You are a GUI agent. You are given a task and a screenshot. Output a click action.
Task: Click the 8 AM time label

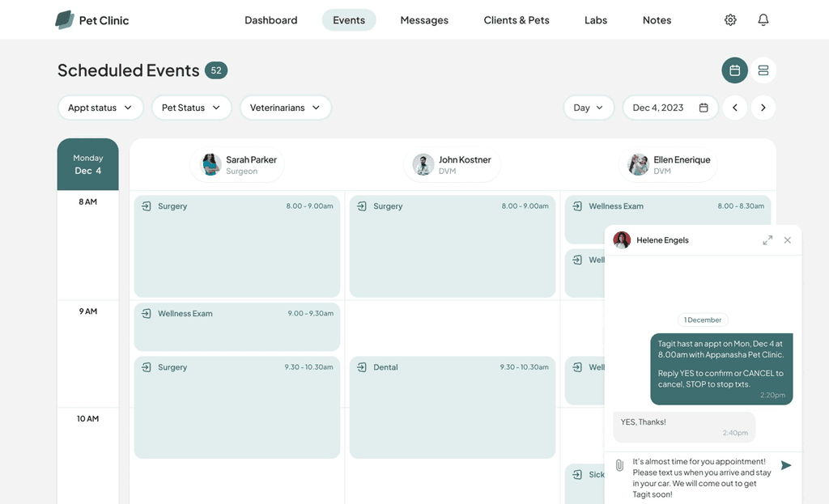[x=87, y=201]
